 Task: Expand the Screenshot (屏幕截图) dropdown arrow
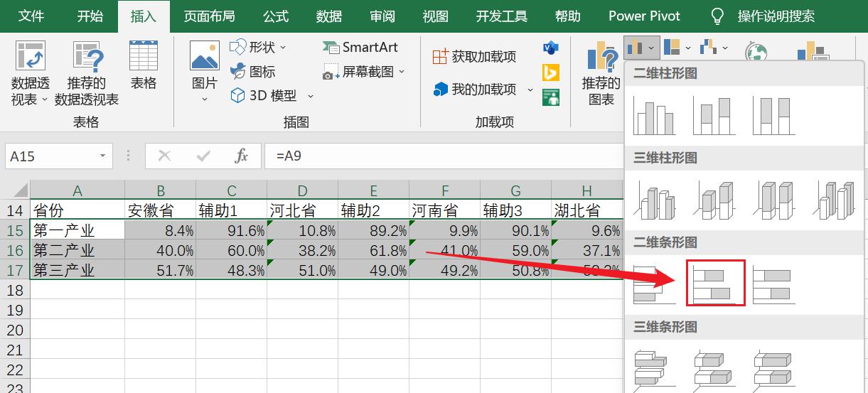click(402, 72)
